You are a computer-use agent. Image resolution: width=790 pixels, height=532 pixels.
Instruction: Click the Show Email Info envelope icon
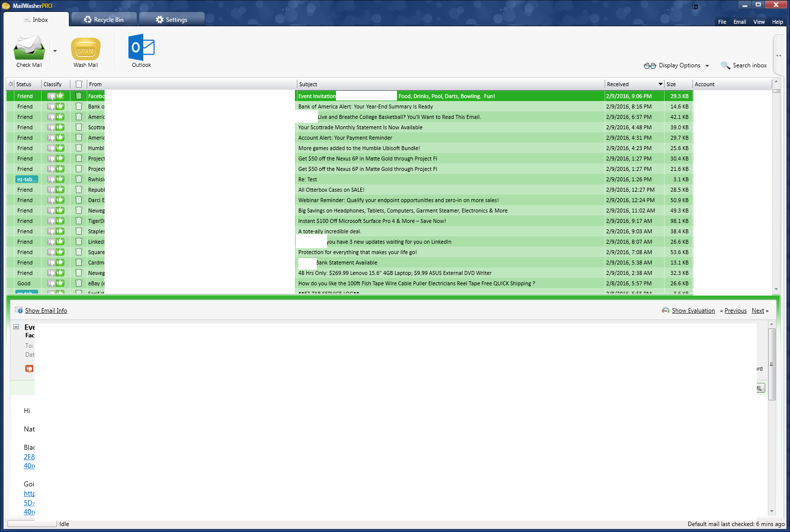point(19,310)
